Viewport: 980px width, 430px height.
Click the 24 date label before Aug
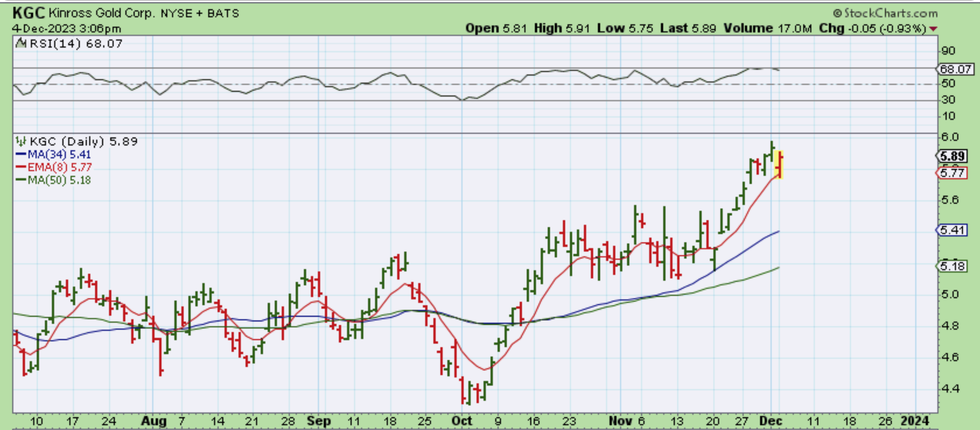point(109,421)
